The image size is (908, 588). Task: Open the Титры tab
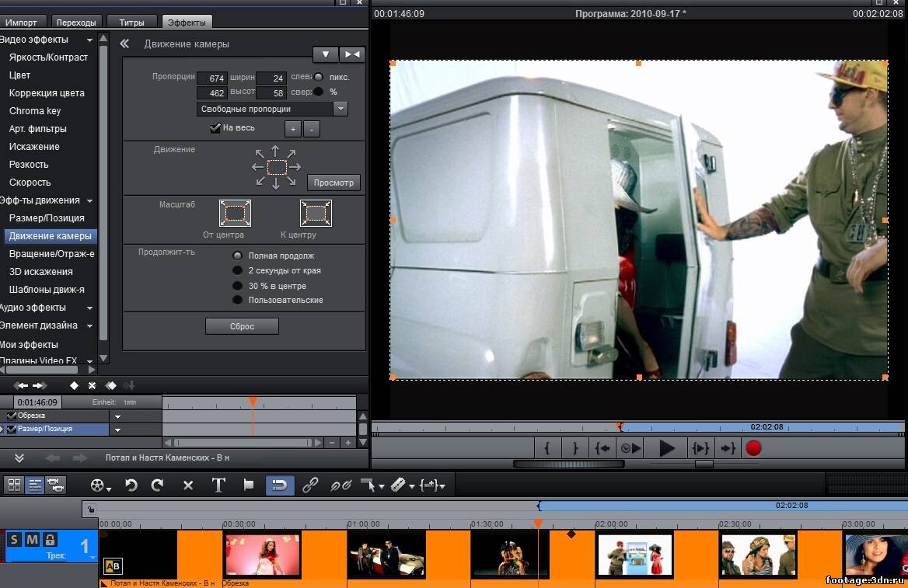pos(131,22)
